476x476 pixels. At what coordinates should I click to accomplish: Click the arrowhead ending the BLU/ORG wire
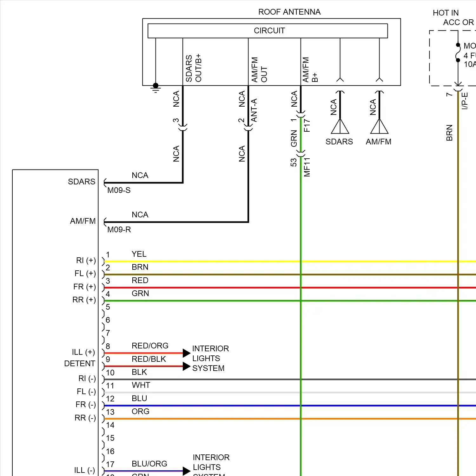(187, 471)
